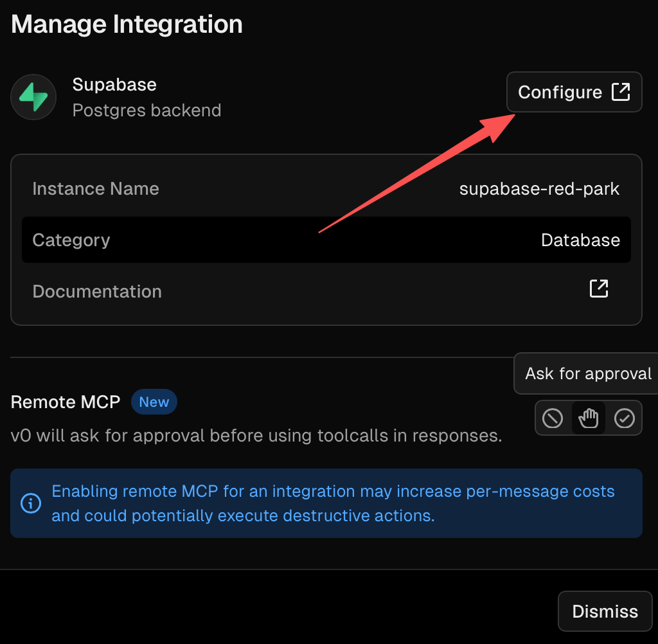Click the Category row showing Database

(x=326, y=240)
